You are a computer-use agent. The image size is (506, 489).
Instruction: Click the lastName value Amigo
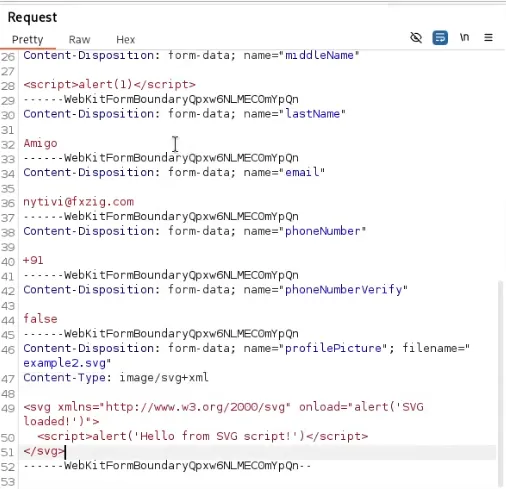click(40, 143)
